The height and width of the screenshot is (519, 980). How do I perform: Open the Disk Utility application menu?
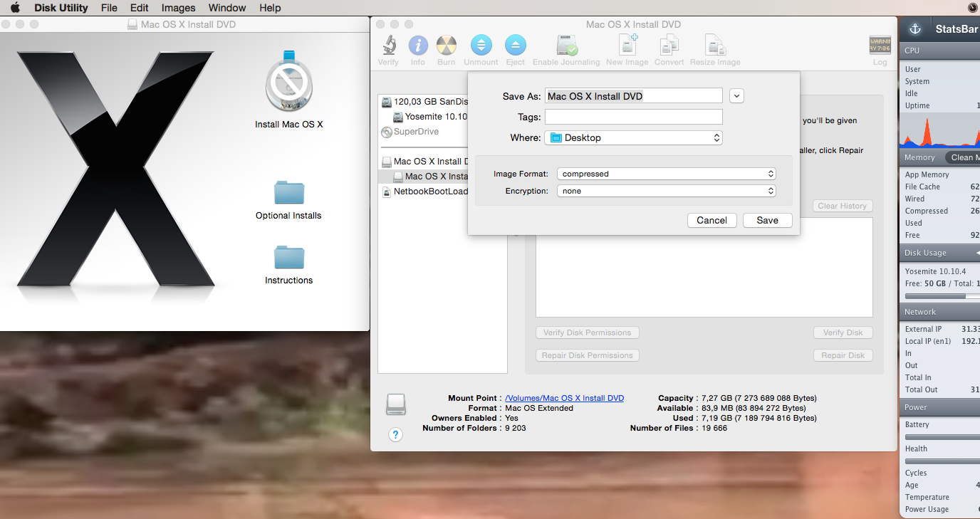tap(61, 8)
